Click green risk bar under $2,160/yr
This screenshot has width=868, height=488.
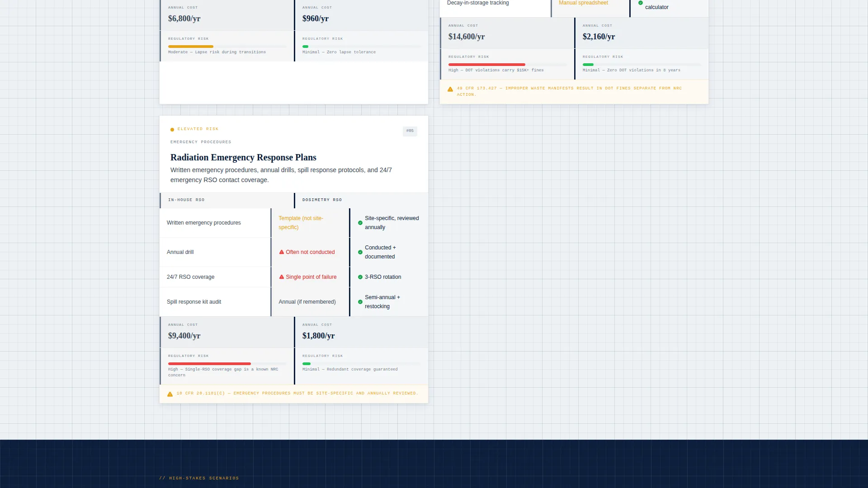588,65
